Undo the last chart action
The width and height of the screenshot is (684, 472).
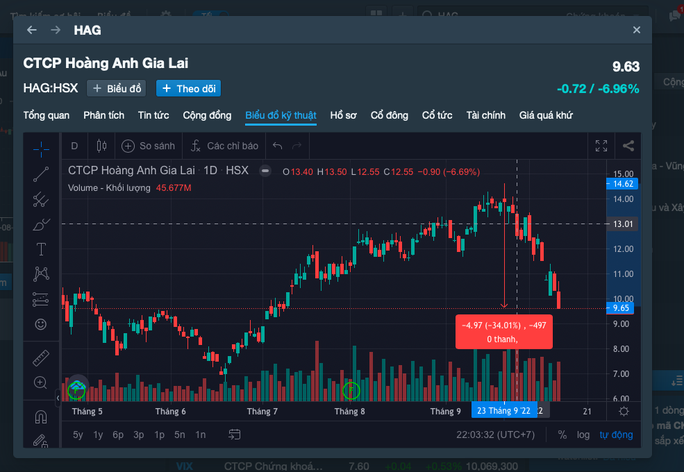tap(278, 146)
